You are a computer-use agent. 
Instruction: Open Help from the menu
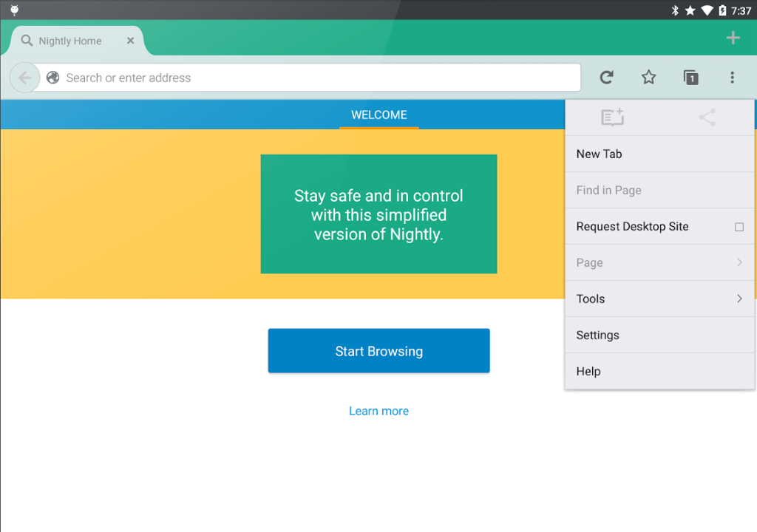coord(659,371)
